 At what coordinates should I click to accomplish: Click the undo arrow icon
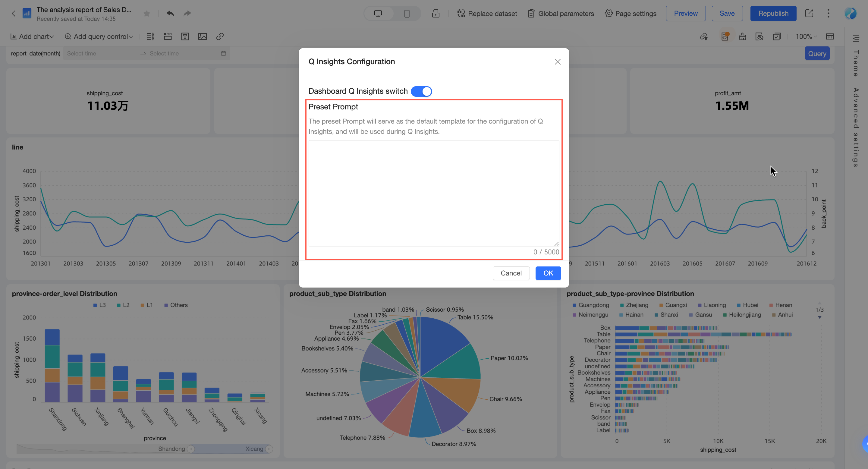tap(170, 14)
